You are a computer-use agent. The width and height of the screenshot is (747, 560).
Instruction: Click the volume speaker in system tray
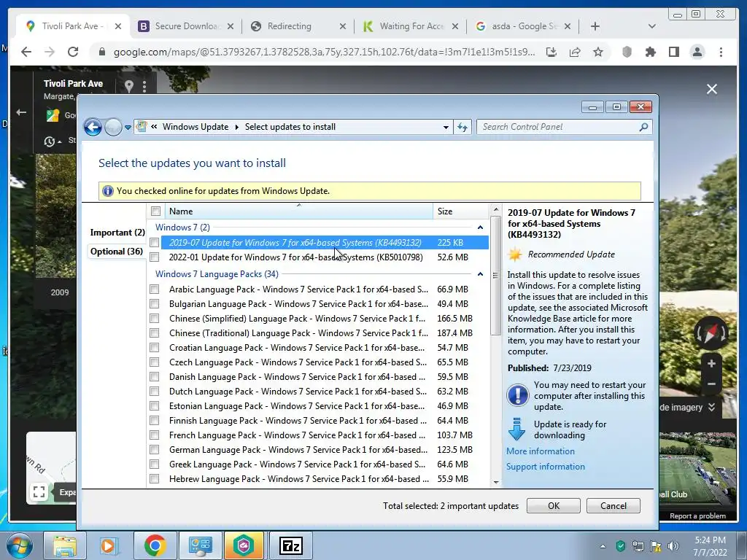click(673, 545)
